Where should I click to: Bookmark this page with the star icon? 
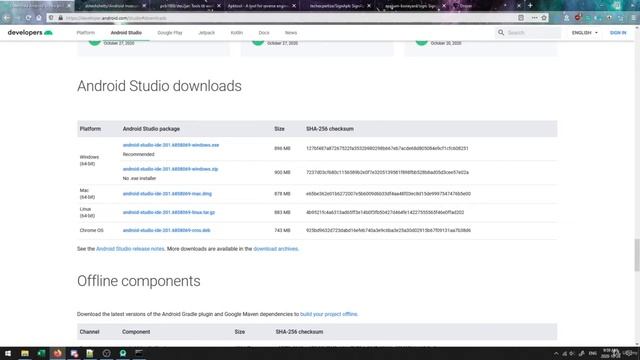pos(544,18)
